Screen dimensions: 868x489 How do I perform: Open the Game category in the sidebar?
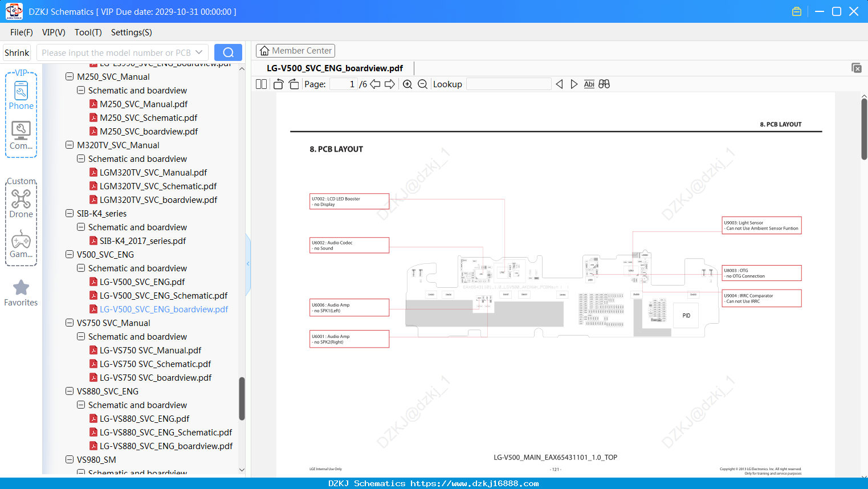pos(21,244)
